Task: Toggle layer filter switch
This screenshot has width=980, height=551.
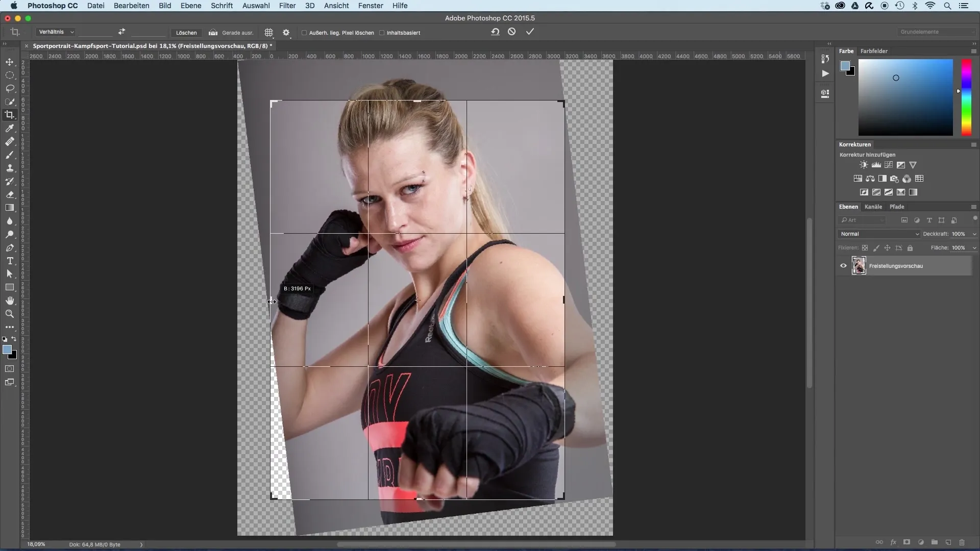Action: click(x=975, y=218)
